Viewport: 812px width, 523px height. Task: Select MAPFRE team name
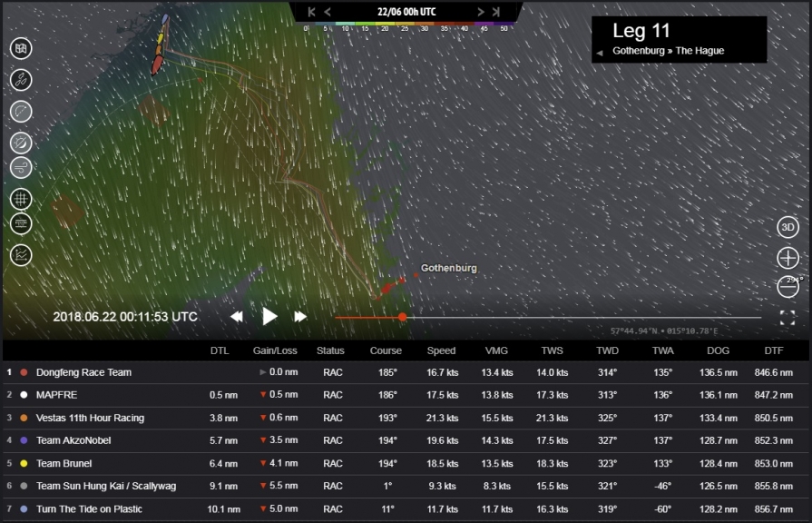click(x=56, y=395)
